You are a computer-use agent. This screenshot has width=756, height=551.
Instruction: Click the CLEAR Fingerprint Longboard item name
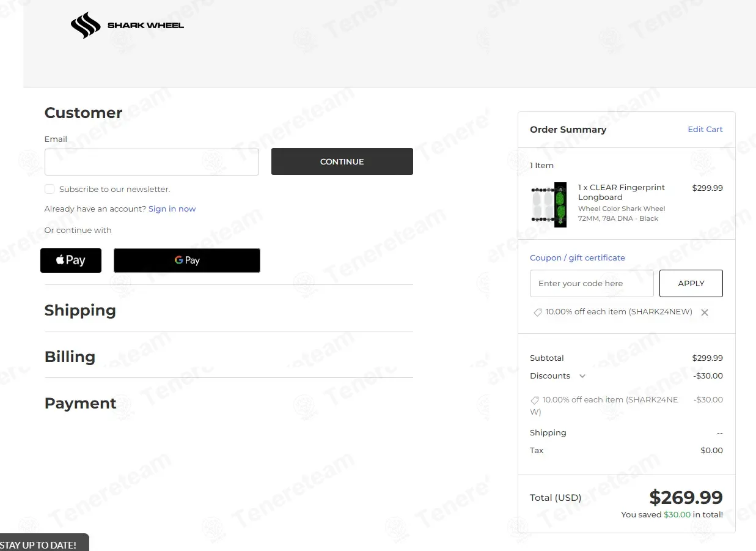click(622, 193)
